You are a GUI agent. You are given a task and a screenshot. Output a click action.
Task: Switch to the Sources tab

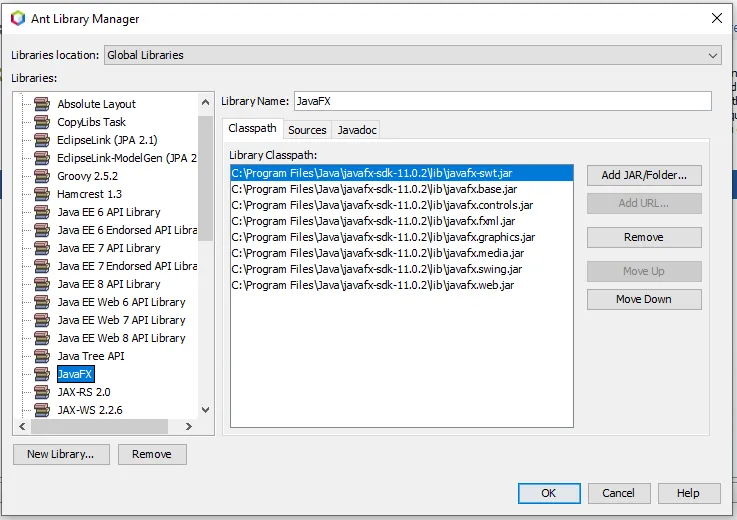tap(307, 130)
